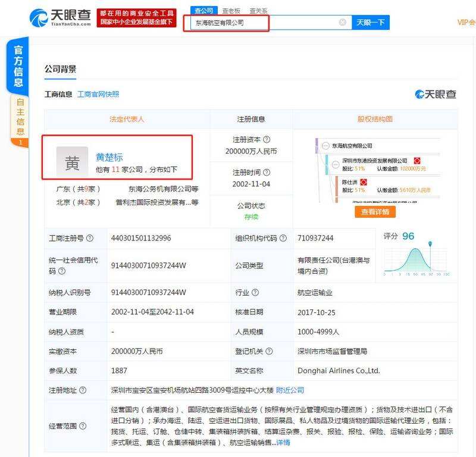
Task: Open the 自主信息 side tab
Action: (20, 121)
